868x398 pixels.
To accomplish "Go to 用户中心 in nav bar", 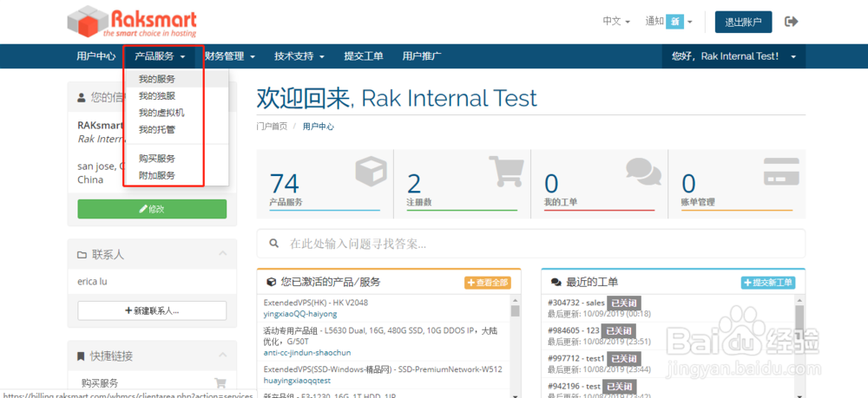I will click(x=96, y=56).
